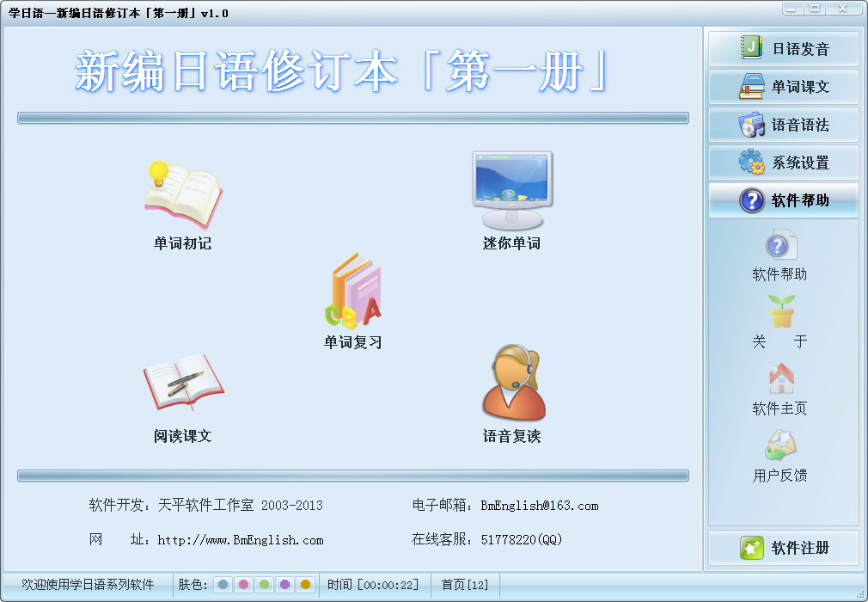Choose the purple skin color swatch

point(284,584)
